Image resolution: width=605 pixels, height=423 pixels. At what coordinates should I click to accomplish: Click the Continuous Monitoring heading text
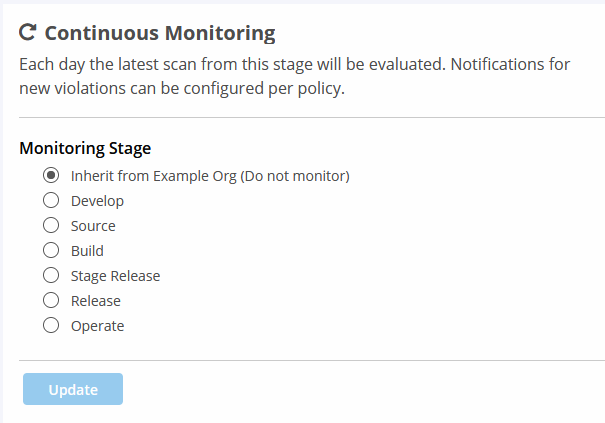coord(160,33)
